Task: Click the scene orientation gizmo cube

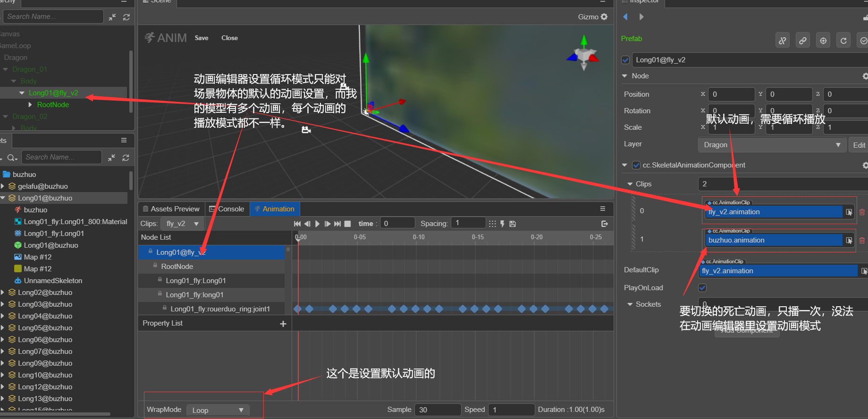Action: coord(584,55)
